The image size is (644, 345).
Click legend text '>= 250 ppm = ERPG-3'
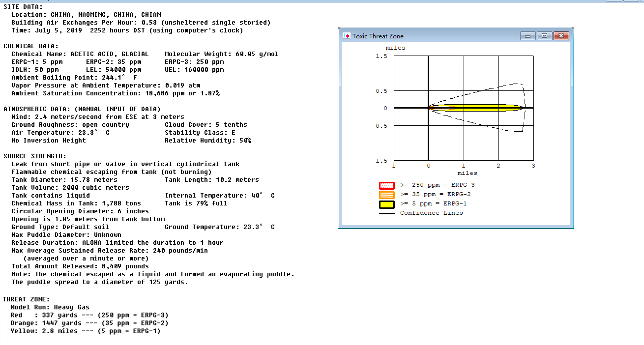[x=438, y=185]
